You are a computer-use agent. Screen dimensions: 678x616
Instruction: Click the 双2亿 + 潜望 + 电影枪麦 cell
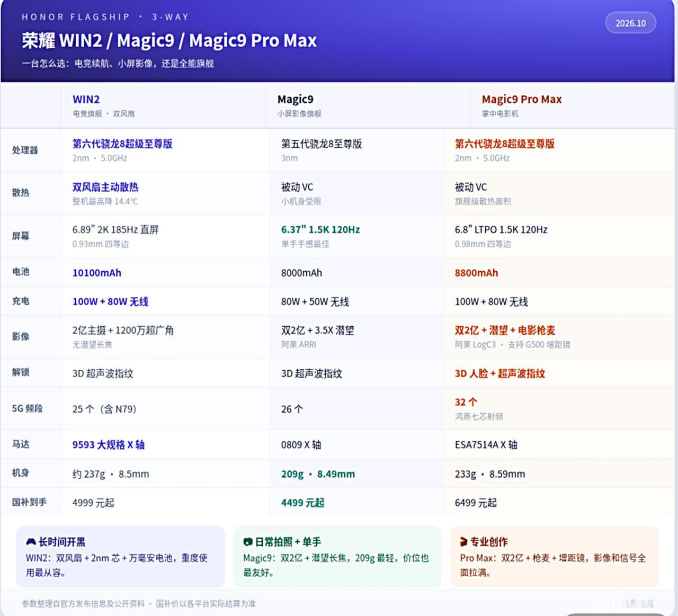click(x=505, y=331)
